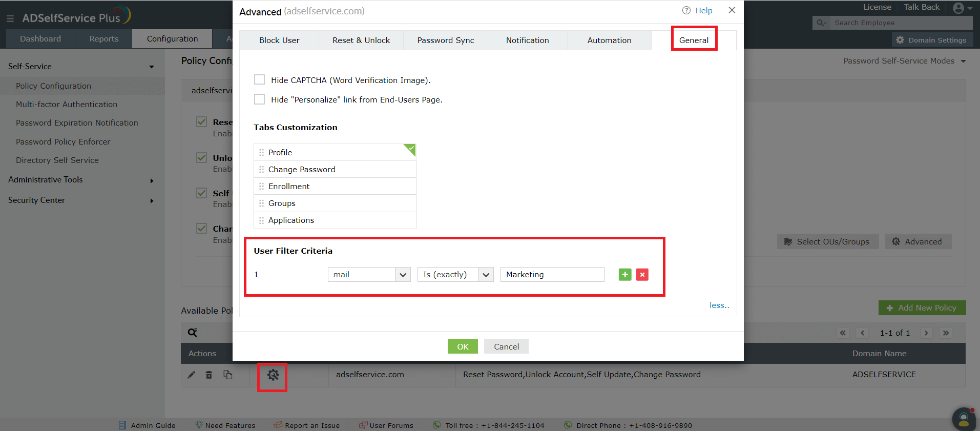Close the Advanced dialog
Image resolution: width=980 pixels, height=431 pixels.
[x=732, y=10]
